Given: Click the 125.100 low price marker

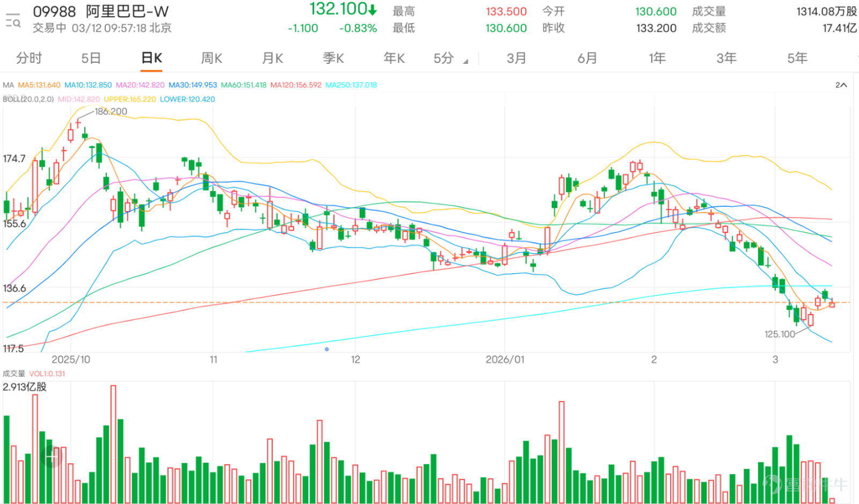Looking at the screenshot, I should click(x=780, y=334).
